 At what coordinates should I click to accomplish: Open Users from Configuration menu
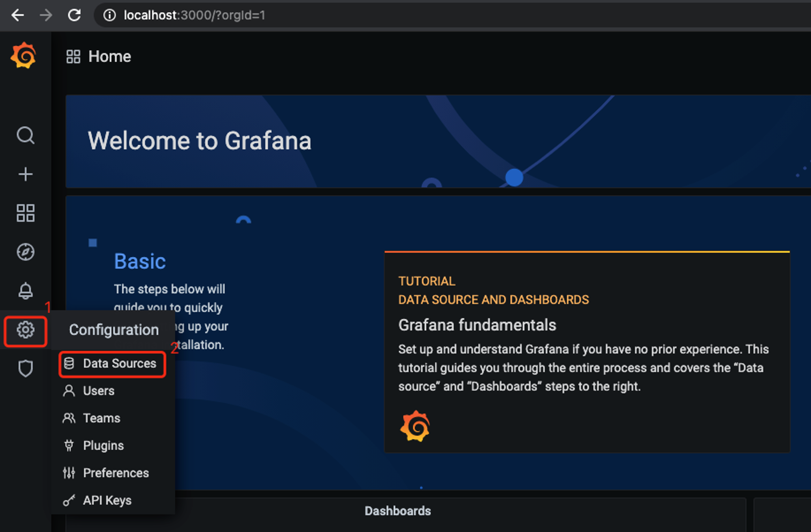coord(113,391)
